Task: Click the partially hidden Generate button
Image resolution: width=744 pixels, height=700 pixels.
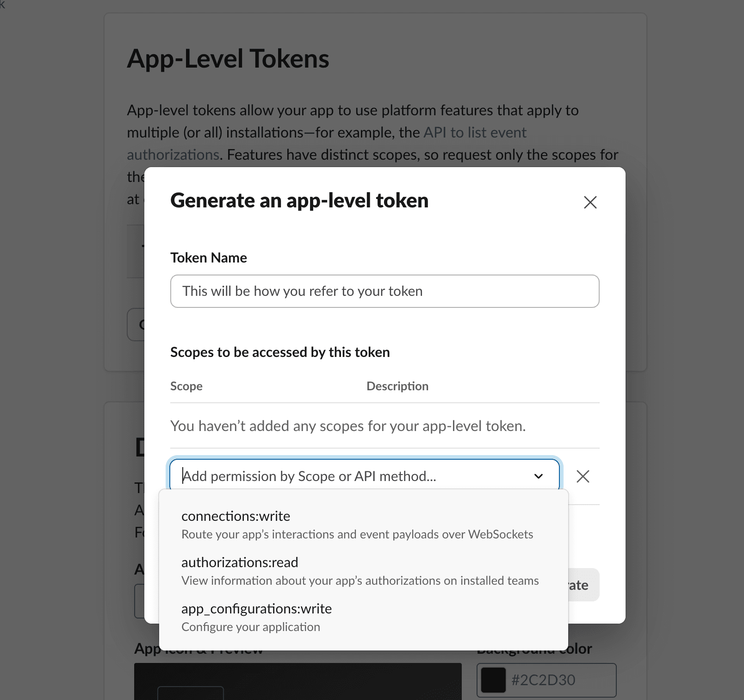Action: 584,585
